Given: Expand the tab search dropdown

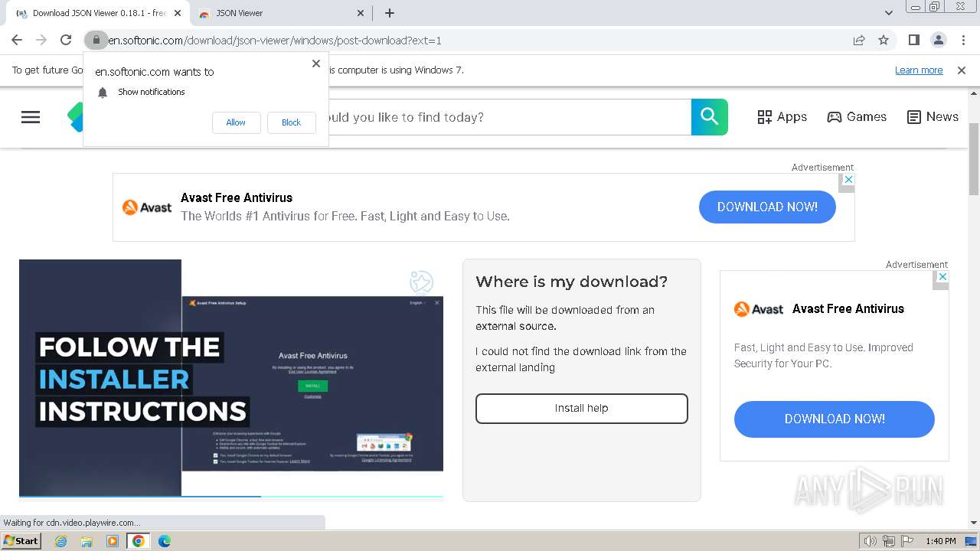Looking at the screenshot, I should 888,13.
